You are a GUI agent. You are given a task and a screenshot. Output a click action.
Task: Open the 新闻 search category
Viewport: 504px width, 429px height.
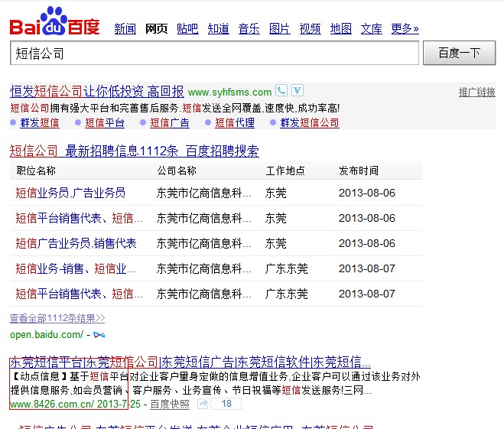tap(125, 28)
